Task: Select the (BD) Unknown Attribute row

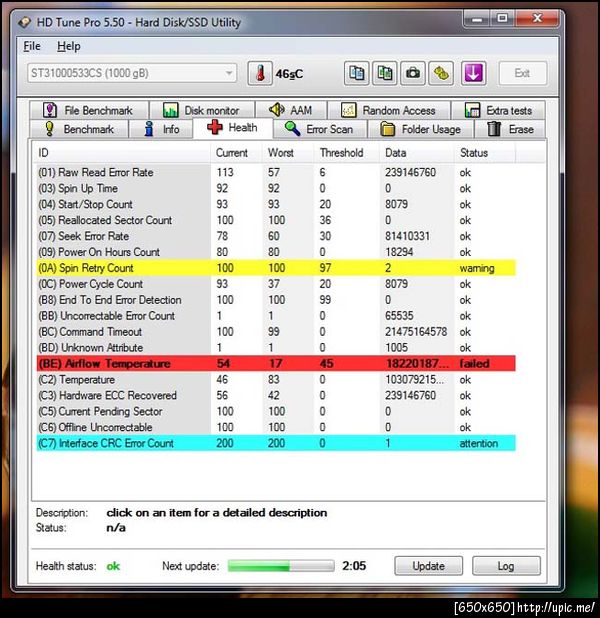Action: (x=276, y=348)
